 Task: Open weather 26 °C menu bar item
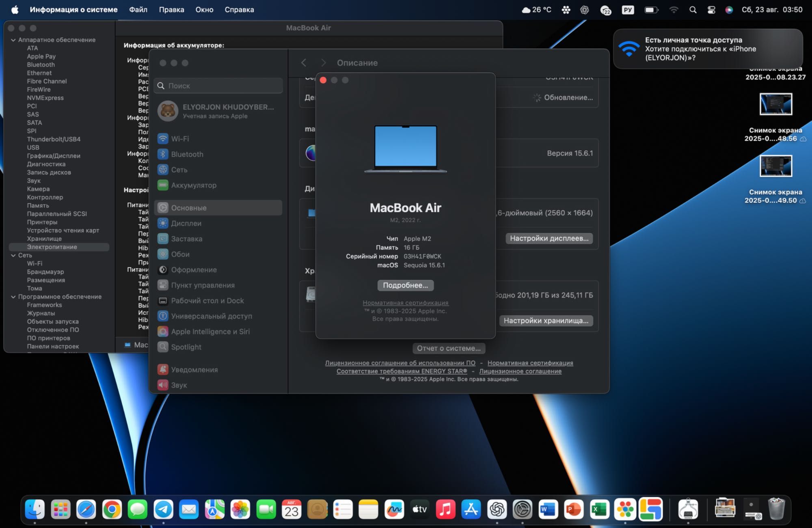[536, 10]
